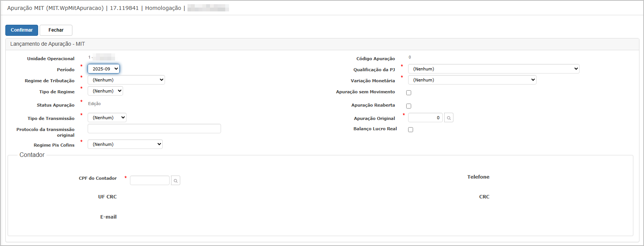This screenshot has height=246, width=644.
Task: Click the CPF do Contador search icon
Action: tap(176, 181)
